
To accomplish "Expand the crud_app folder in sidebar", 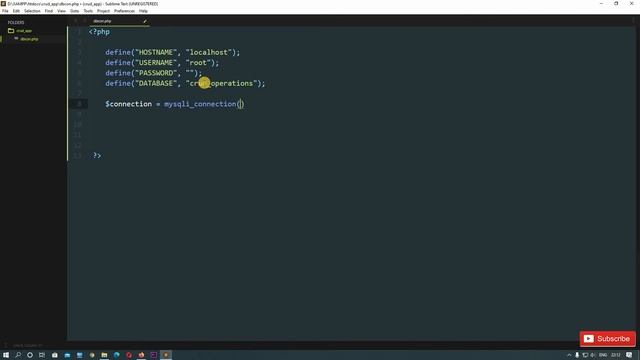I will 24,31.
